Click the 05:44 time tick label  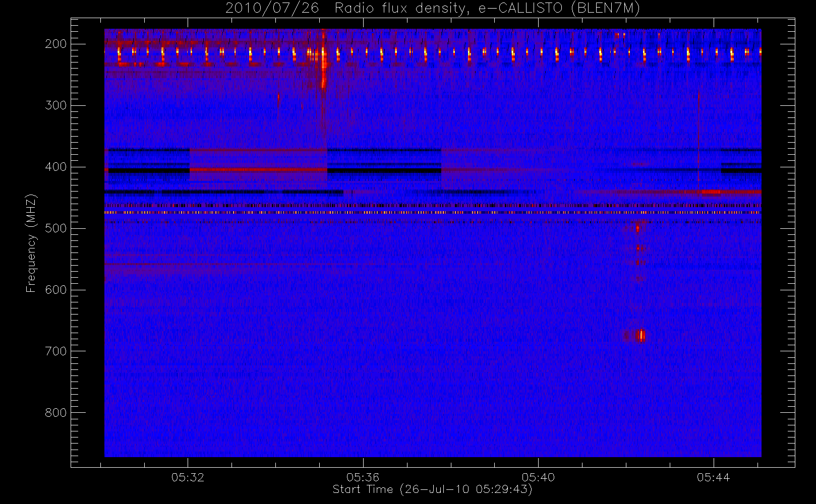713,477
